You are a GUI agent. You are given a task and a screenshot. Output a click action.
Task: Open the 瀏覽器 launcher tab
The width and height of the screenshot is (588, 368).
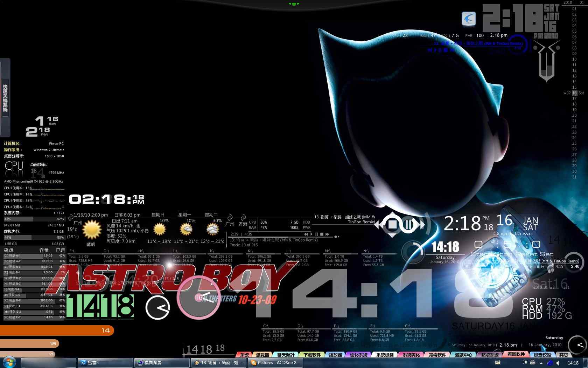(x=262, y=355)
